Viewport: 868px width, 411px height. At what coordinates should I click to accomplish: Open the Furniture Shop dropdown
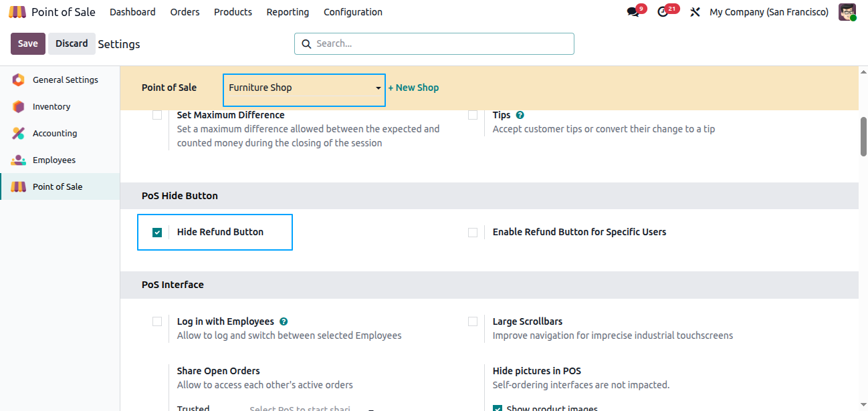click(x=304, y=90)
